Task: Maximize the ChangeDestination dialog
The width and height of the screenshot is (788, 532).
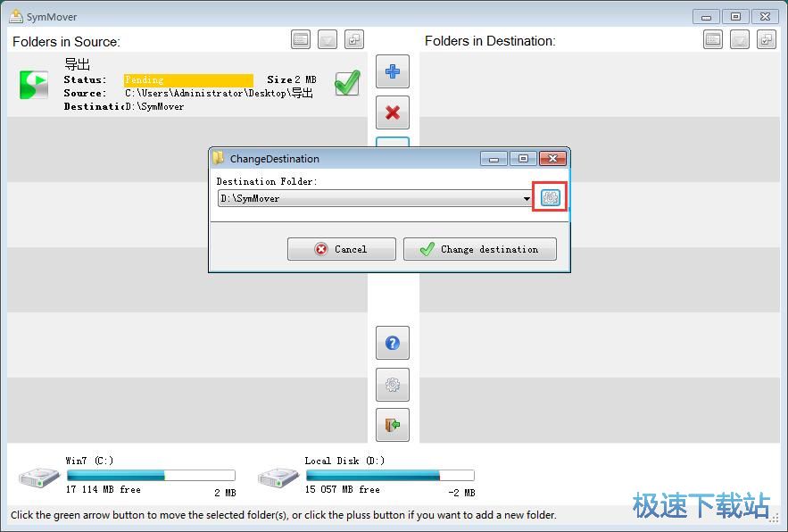Action: pyautogui.click(x=523, y=158)
